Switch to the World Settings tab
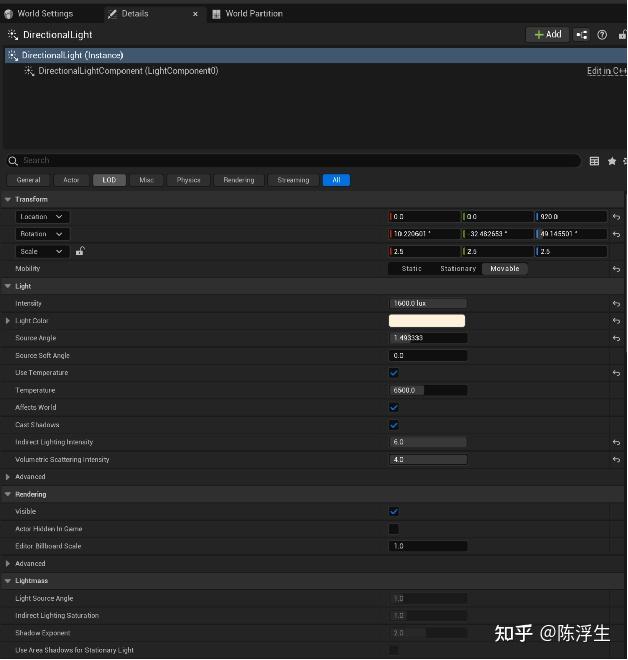Viewport: 628px width, 660px height. [x=45, y=13]
